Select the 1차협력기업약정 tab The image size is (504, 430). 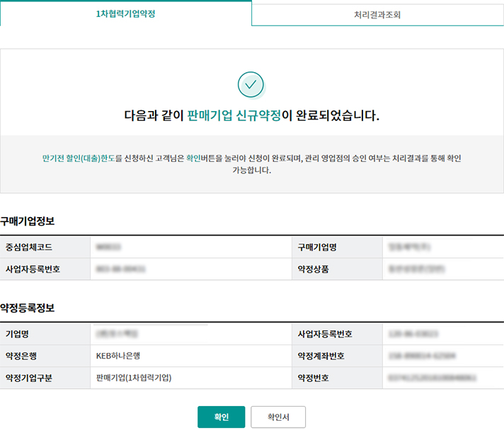(125, 13)
